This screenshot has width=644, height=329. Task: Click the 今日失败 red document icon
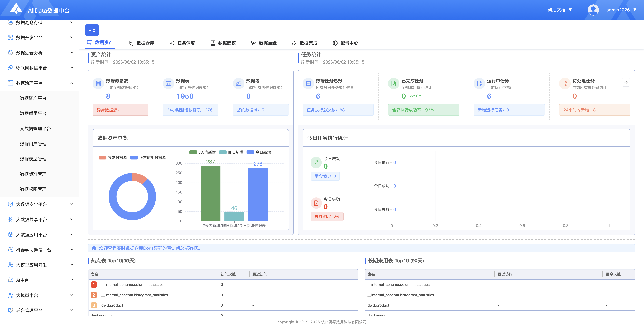pos(316,203)
